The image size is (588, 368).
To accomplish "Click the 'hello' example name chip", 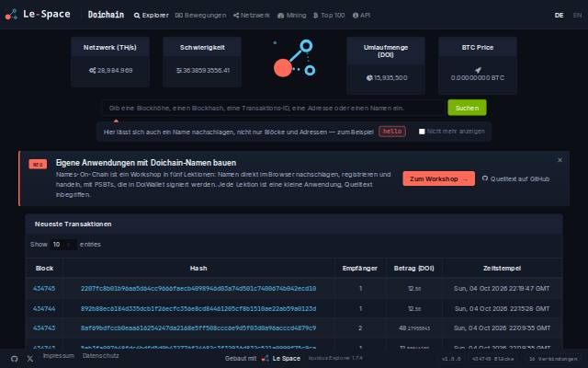I will (392, 132).
